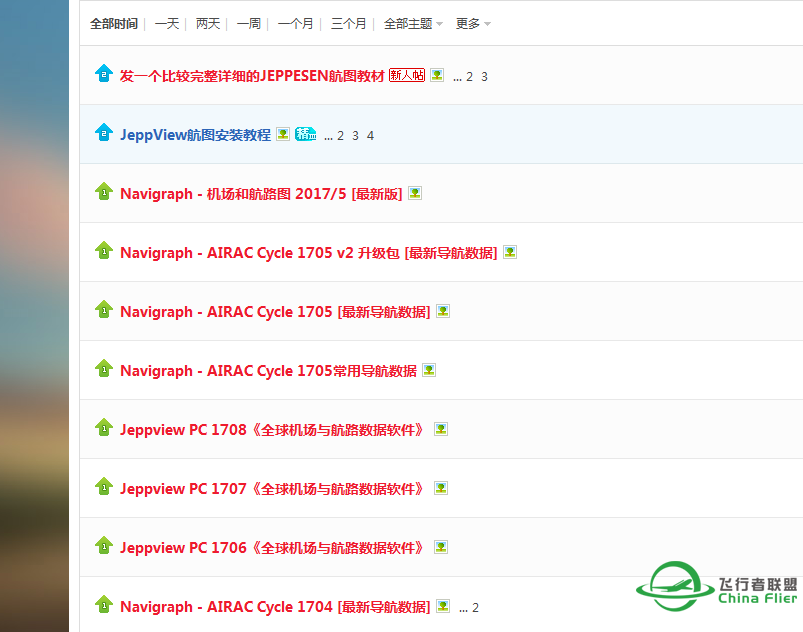Open the JeppView航图安装教程 thread
The height and width of the screenshot is (632, 803).
point(197,133)
